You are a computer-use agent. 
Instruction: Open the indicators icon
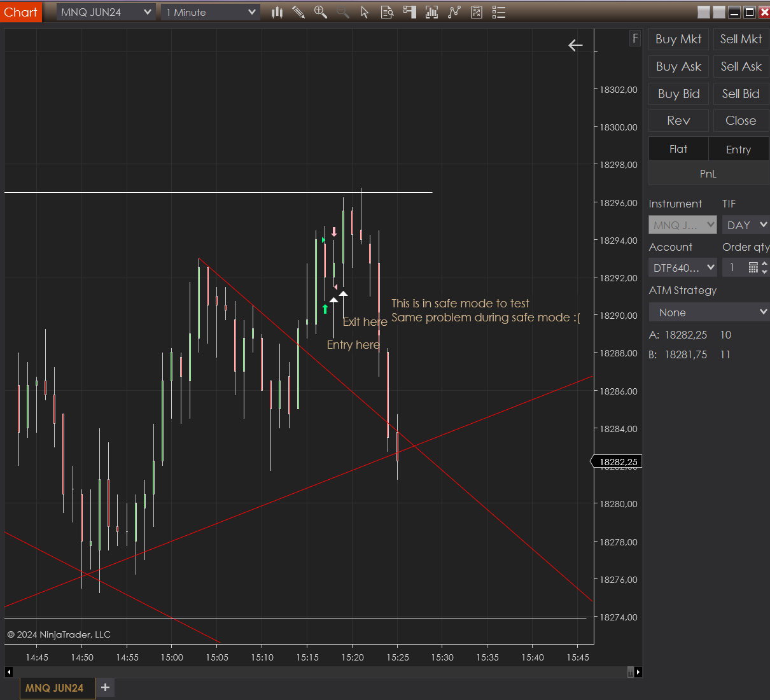(454, 12)
